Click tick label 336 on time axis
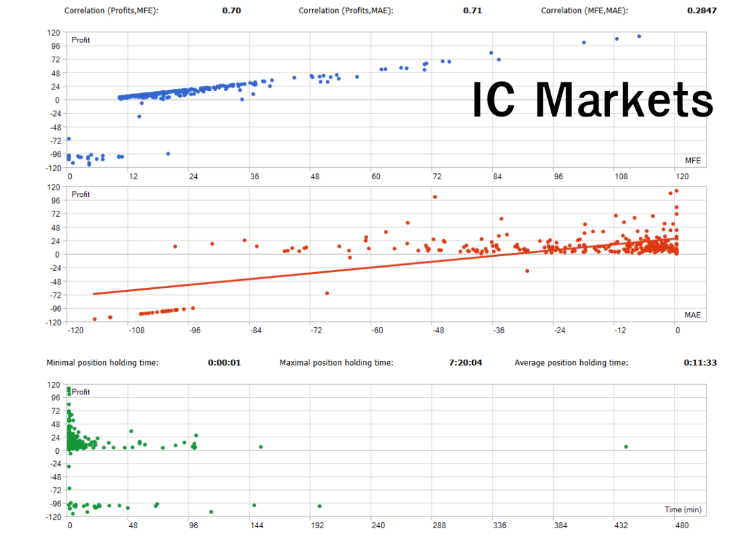Image resolution: width=756 pixels, height=544 pixels. pyautogui.click(x=499, y=526)
